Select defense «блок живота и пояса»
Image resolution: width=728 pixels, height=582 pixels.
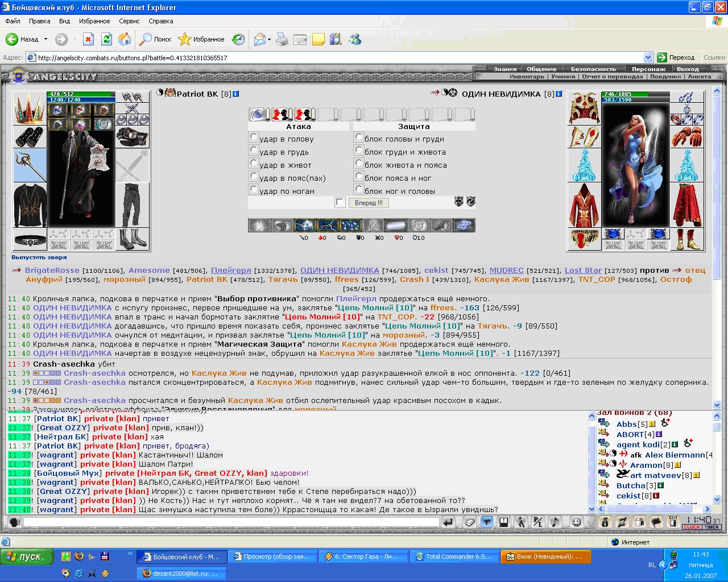[x=358, y=163]
